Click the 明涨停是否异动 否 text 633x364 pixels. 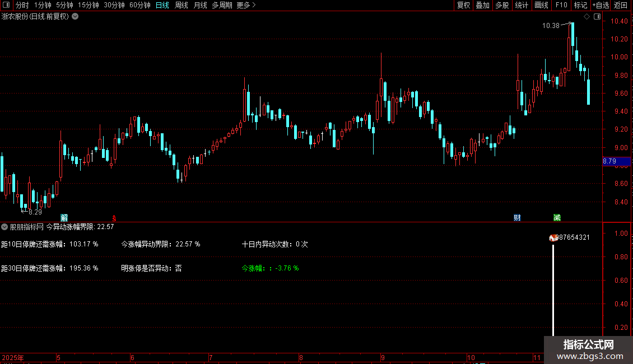coord(151,268)
